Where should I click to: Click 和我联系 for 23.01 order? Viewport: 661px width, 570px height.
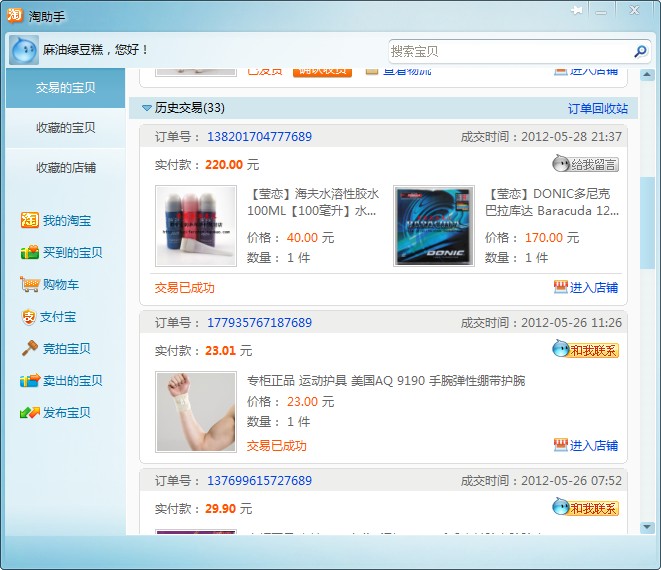pyautogui.click(x=586, y=350)
